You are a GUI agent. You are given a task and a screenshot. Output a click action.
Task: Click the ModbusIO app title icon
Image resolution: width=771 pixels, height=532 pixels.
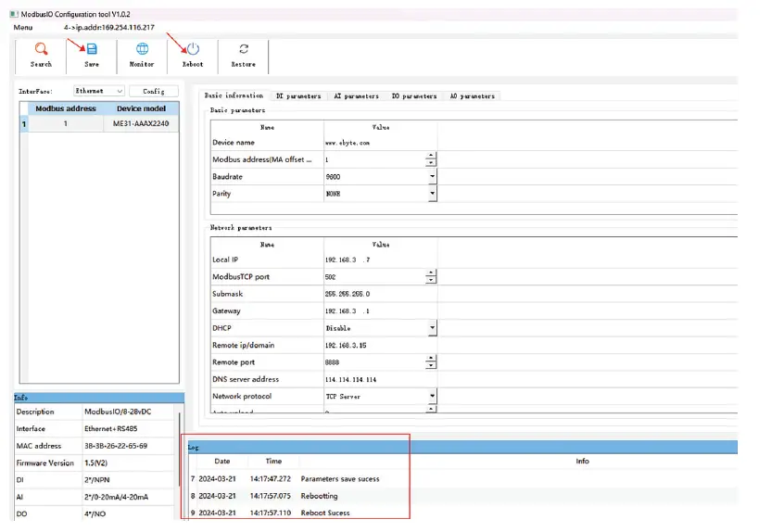[14, 14]
